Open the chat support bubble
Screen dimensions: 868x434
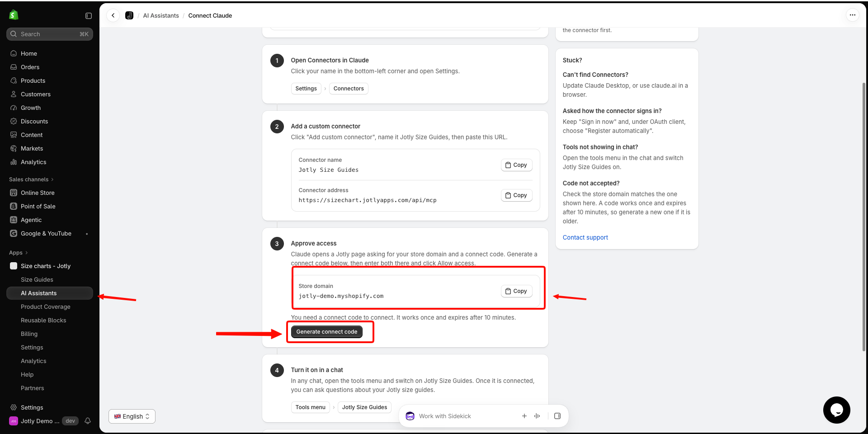(x=836, y=410)
